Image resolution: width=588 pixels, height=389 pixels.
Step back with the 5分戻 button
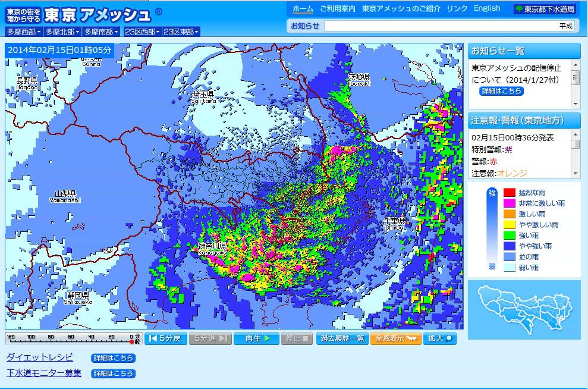click(166, 338)
